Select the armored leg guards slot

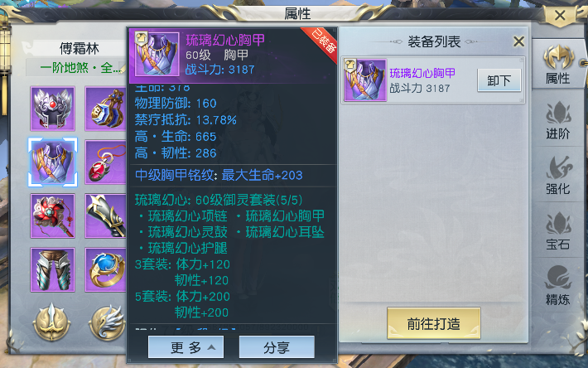[x=52, y=269]
